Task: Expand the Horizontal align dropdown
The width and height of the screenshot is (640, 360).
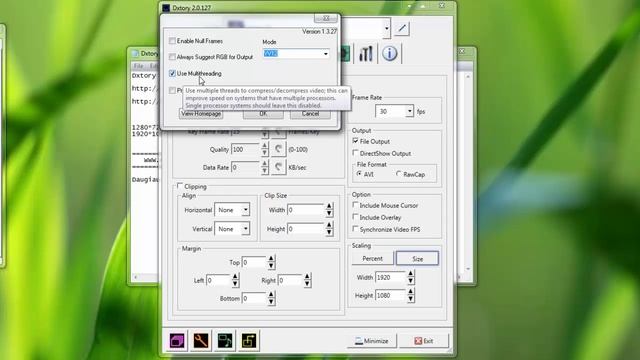Action: 245,210
